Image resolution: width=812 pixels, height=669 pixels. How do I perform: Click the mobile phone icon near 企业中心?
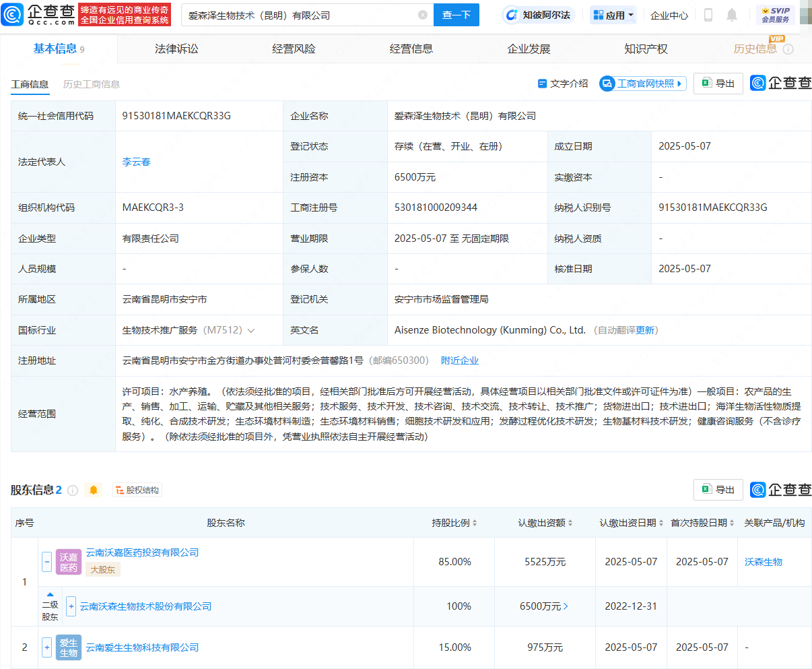[709, 14]
